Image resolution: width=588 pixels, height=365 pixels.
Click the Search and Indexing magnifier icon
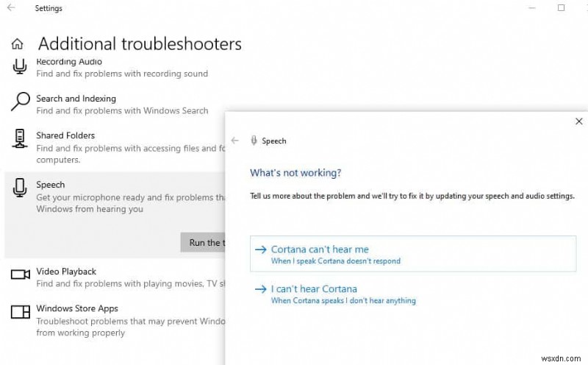20,103
